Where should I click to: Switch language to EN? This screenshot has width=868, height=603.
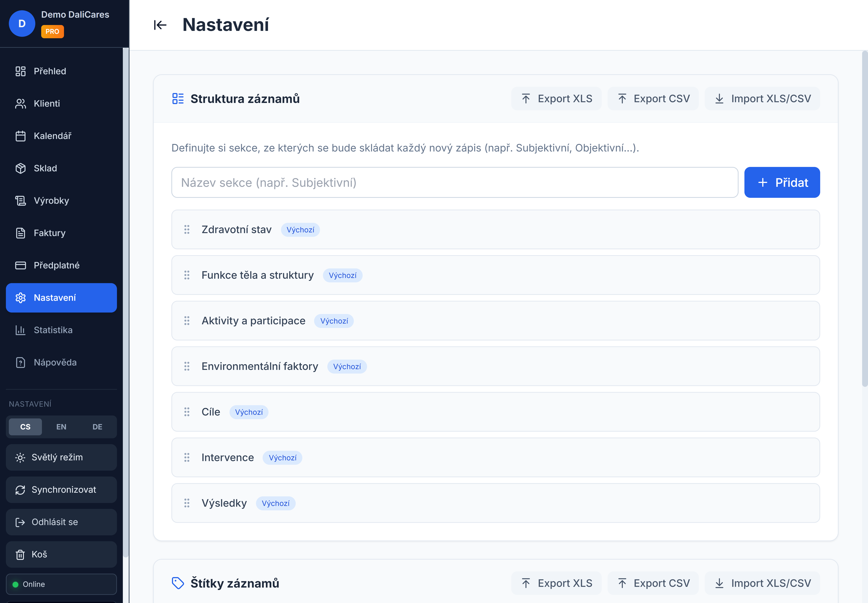tap(61, 427)
